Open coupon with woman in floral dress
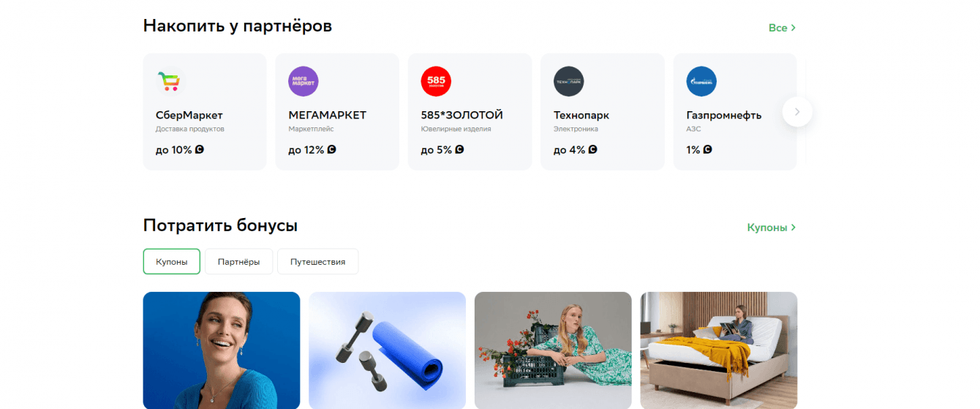 click(553, 350)
